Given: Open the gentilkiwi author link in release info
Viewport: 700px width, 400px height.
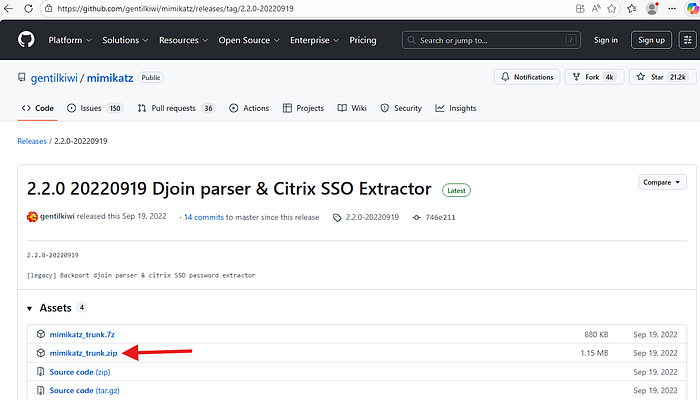Looking at the screenshot, I should click(57, 216).
